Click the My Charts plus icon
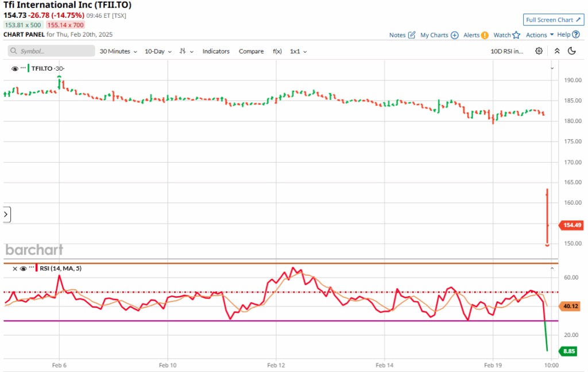 pyautogui.click(x=454, y=35)
